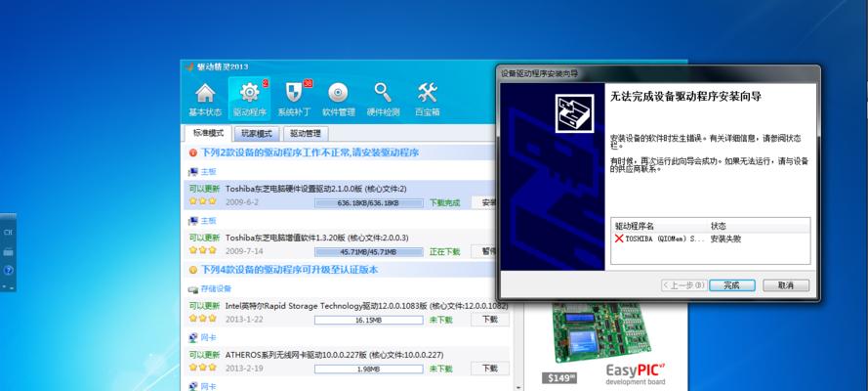Click 主板 icon above Toshiba增值软件 row
This screenshot has height=391, width=868.
point(193,221)
